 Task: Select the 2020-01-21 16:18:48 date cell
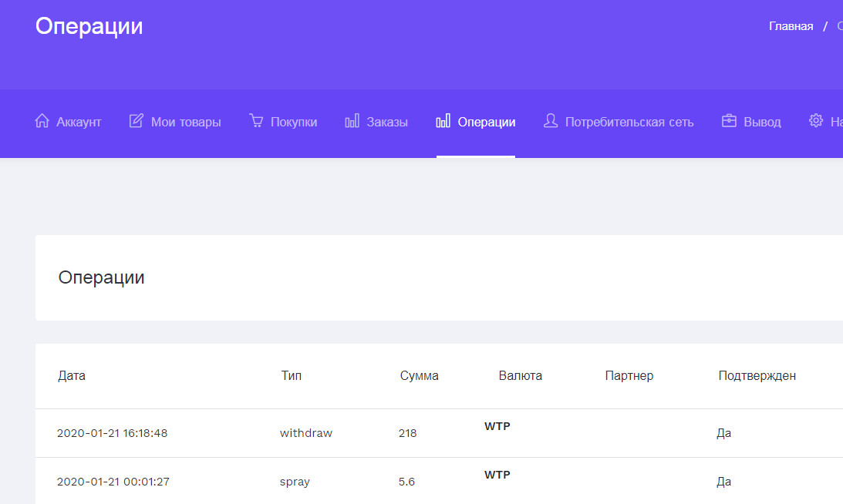click(112, 433)
